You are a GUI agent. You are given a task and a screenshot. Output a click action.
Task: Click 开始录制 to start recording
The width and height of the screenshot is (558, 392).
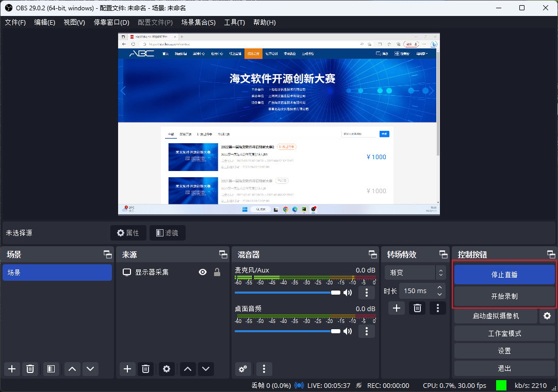(x=504, y=296)
